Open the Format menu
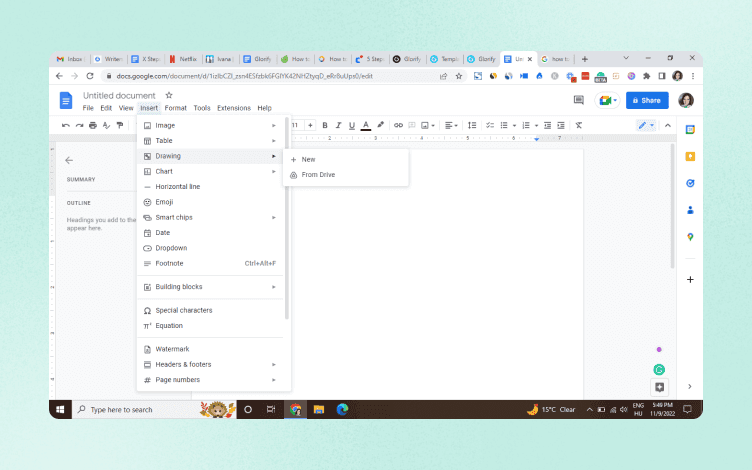The image size is (752, 470). click(x=176, y=108)
